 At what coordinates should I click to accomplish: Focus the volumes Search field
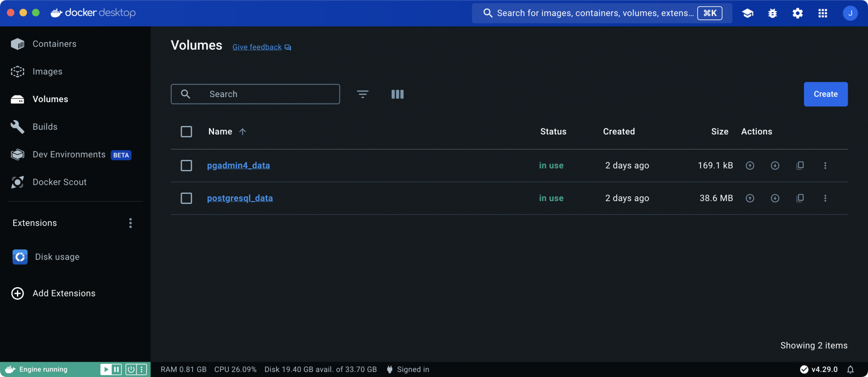pyautogui.click(x=255, y=94)
